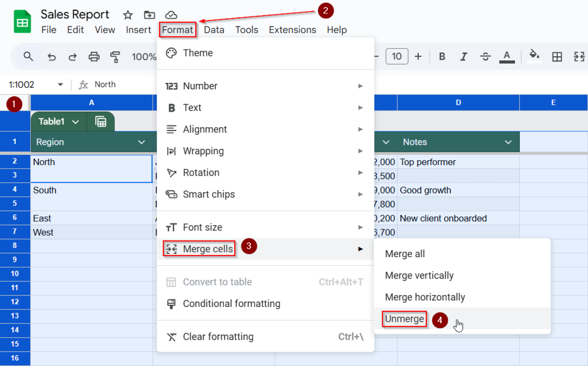Undo the last action
Screen dimensions: 588x366
[x=52, y=56]
